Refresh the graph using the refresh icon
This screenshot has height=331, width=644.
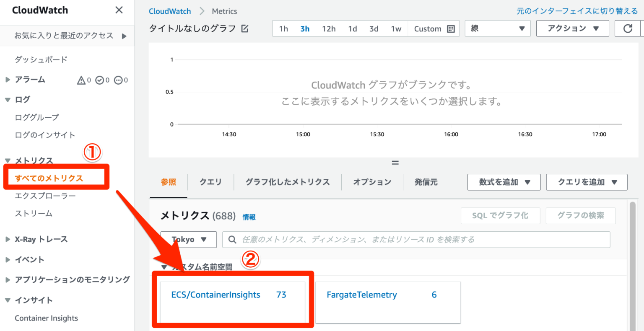[628, 28]
